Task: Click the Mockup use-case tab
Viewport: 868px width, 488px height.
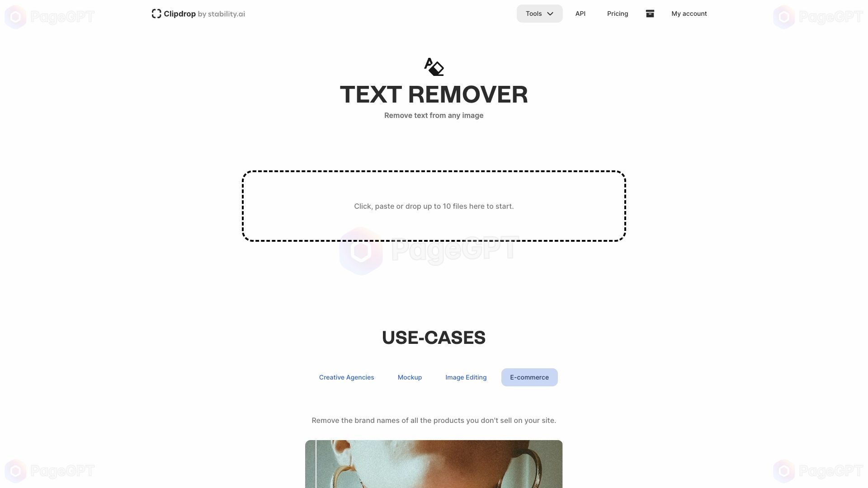Action: click(410, 376)
